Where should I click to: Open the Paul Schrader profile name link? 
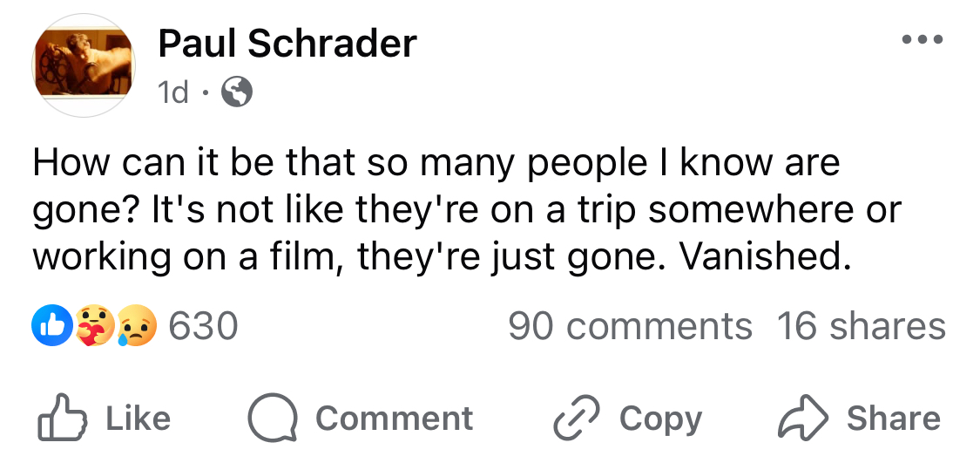287,44
